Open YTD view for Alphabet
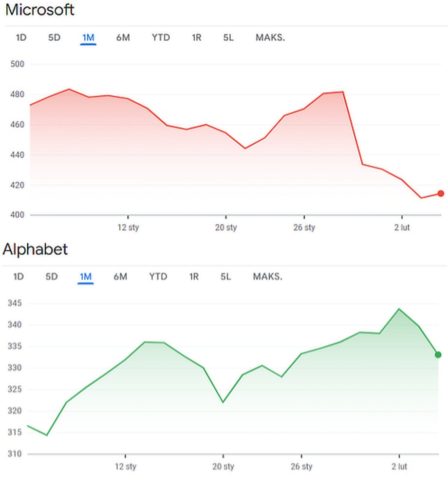 [158, 277]
